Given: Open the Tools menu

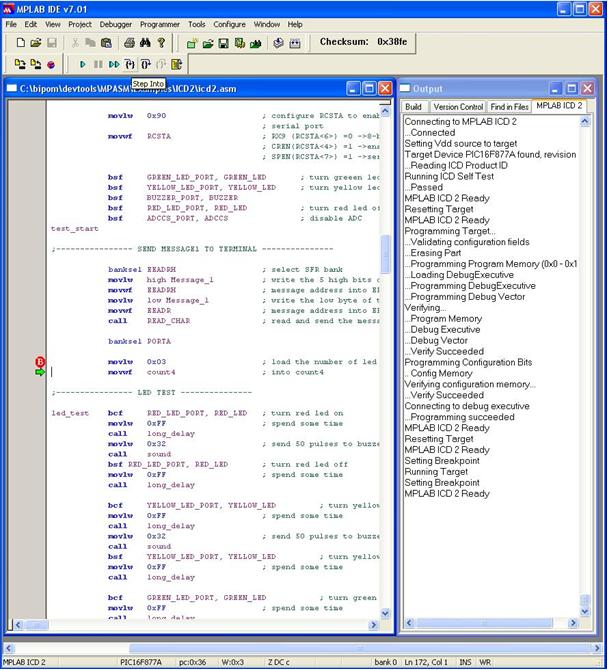Looking at the screenshot, I should click(x=197, y=24).
